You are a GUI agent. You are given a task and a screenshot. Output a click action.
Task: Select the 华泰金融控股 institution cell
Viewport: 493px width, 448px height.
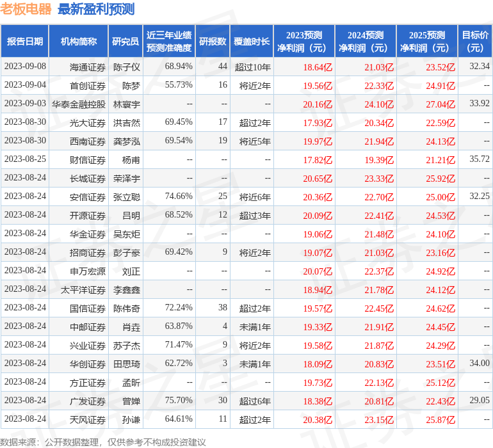coord(79,104)
